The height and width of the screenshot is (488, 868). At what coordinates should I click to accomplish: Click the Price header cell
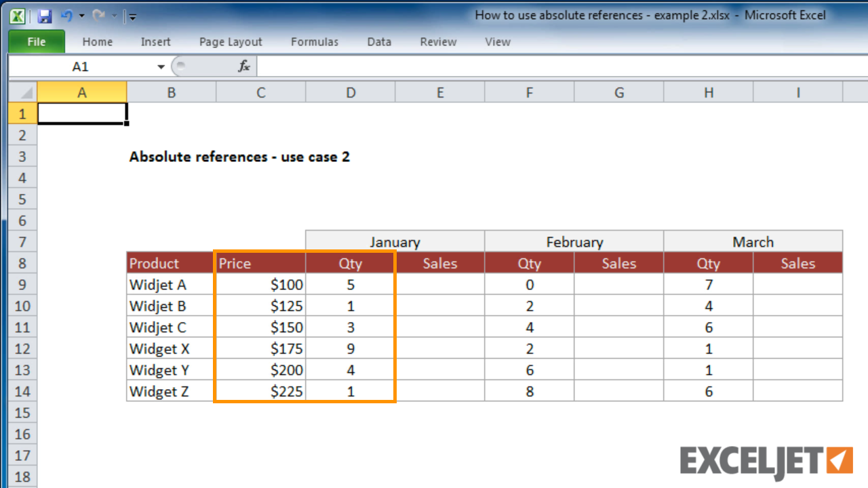click(261, 263)
